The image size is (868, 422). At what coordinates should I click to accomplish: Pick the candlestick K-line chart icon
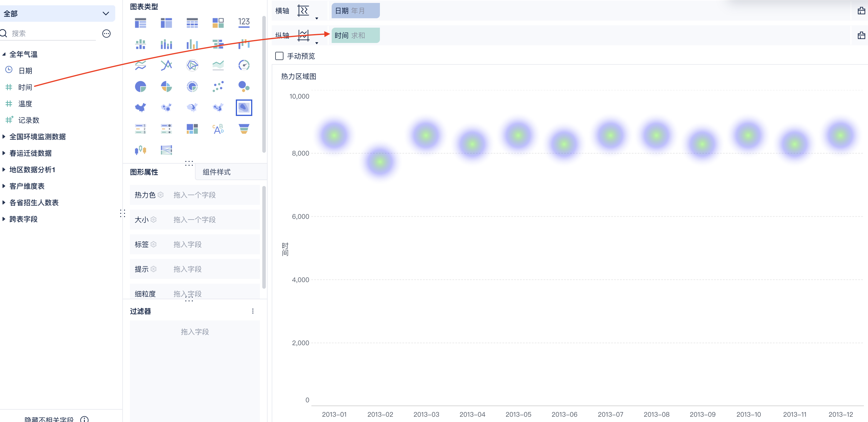[140, 150]
